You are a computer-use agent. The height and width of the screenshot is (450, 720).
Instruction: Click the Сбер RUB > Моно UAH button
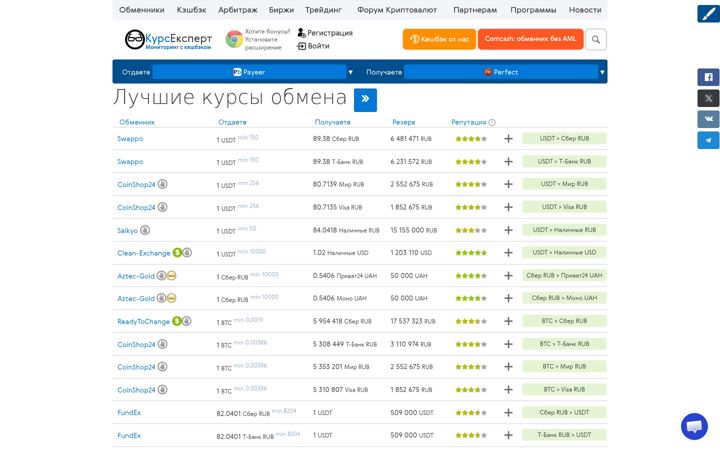[564, 298]
